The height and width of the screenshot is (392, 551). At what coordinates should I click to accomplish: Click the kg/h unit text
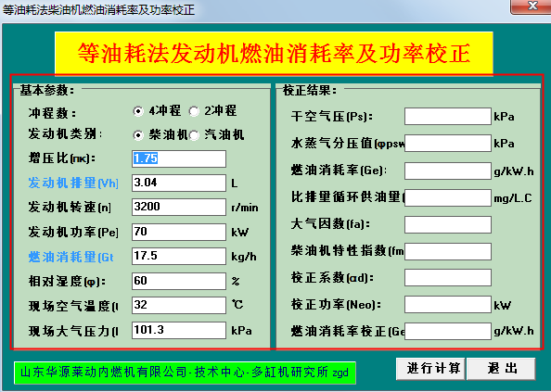tap(244, 257)
